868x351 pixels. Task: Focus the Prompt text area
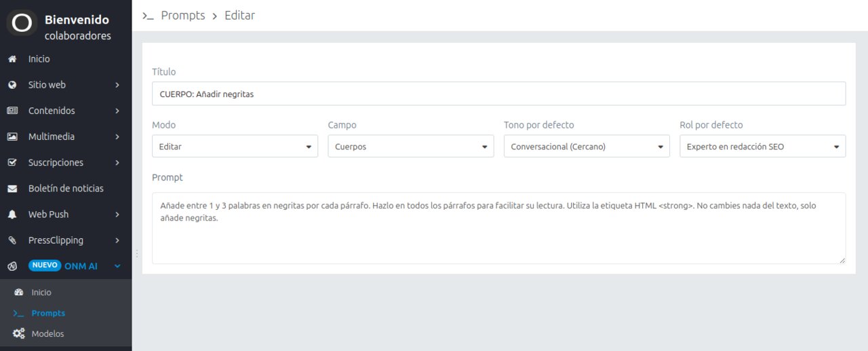tap(498, 228)
